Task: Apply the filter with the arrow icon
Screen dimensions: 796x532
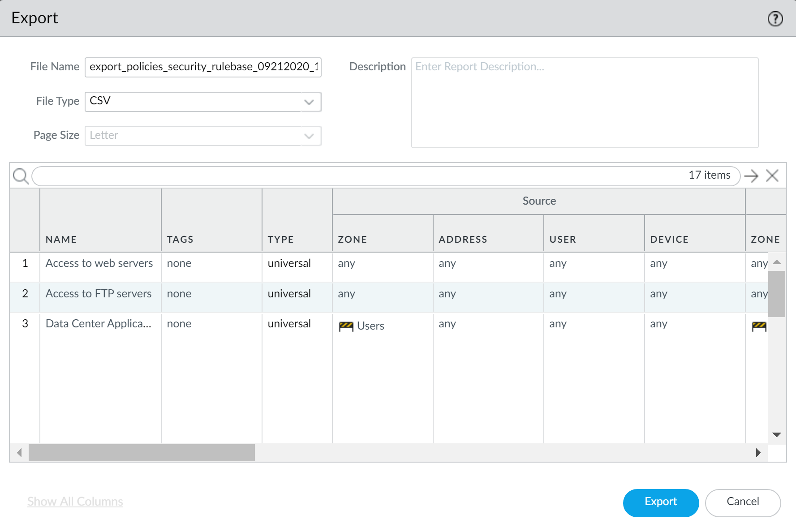Action: point(751,176)
